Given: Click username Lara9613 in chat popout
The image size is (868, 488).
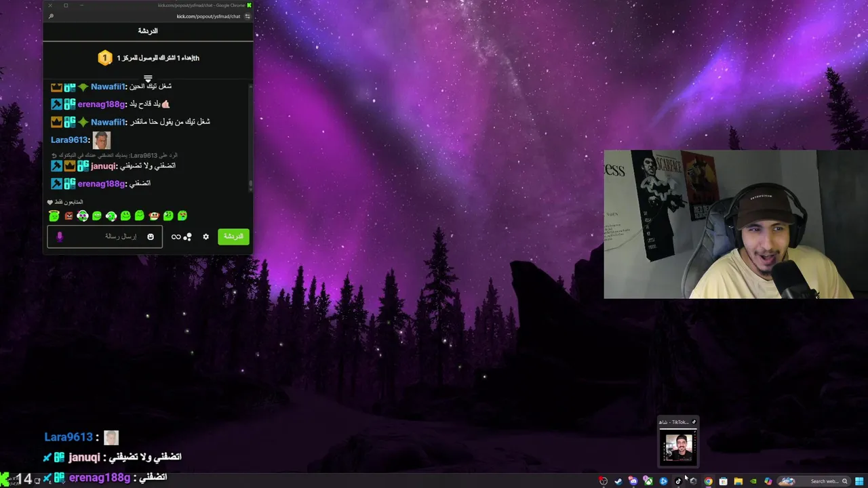Looking at the screenshot, I should (x=69, y=140).
